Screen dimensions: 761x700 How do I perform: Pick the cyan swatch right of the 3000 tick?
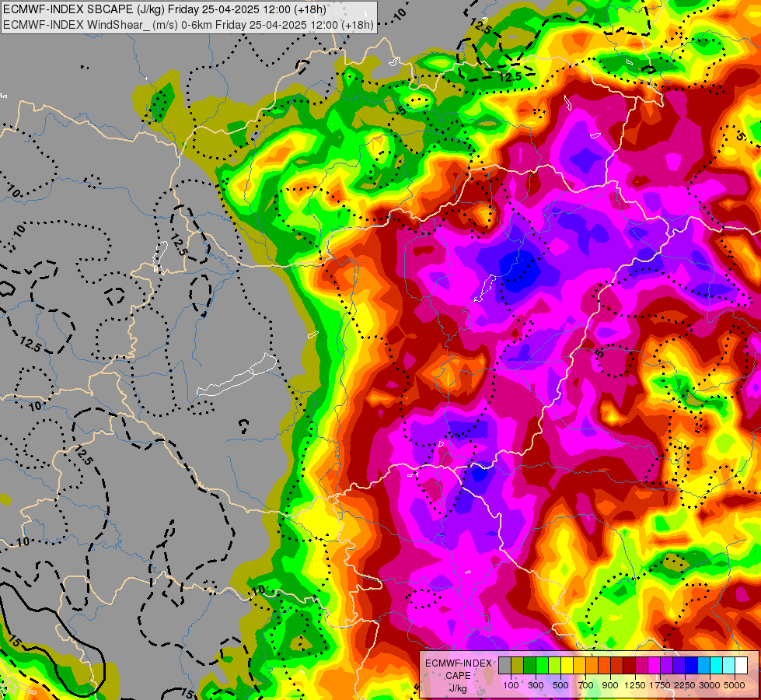(x=717, y=665)
